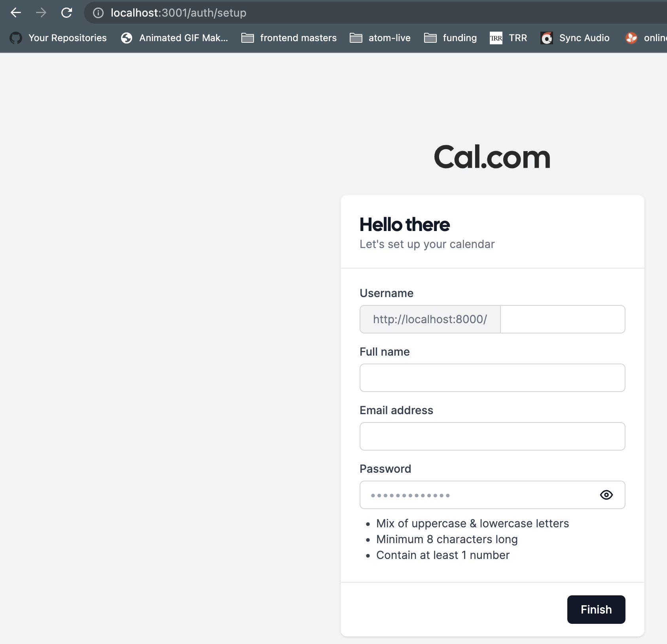Click the TRR bookmark icon
Screen dimensions: 667x644
tap(496, 38)
